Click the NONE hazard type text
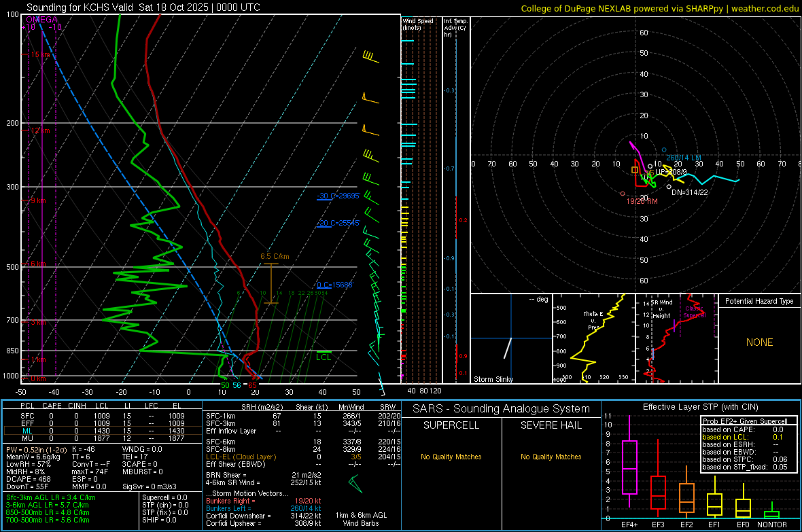Image resolution: width=802 pixels, height=532 pixels. 759,342
